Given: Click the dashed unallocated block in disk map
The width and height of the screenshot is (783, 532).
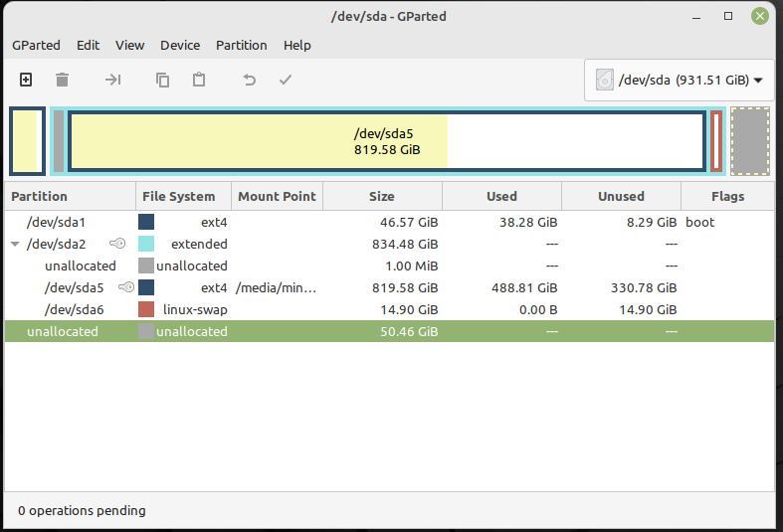Looking at the screenshot, I should 750,141.
